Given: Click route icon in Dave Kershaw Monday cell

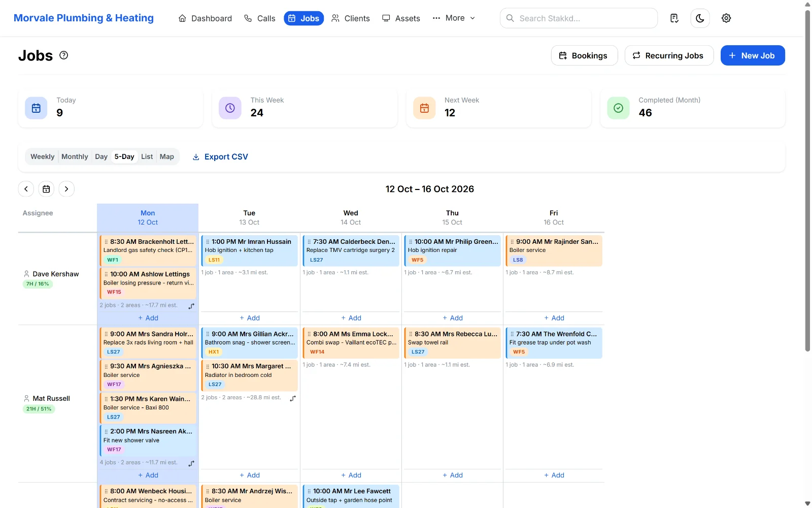Looking at the screenshot, I should [x=191, y=306].
